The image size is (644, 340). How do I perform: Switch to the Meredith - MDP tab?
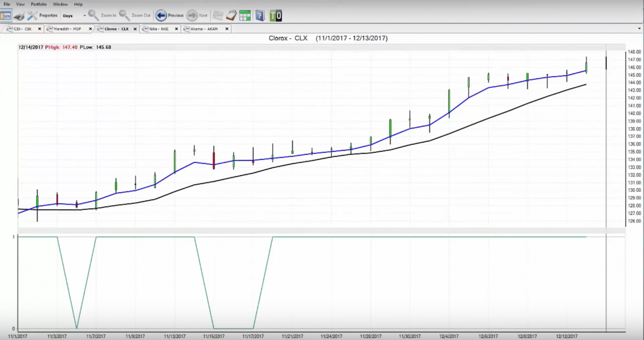67,29
